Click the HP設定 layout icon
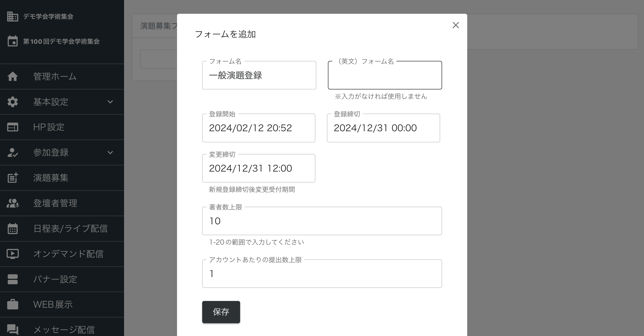644x336 pixels. coord(13,127)
